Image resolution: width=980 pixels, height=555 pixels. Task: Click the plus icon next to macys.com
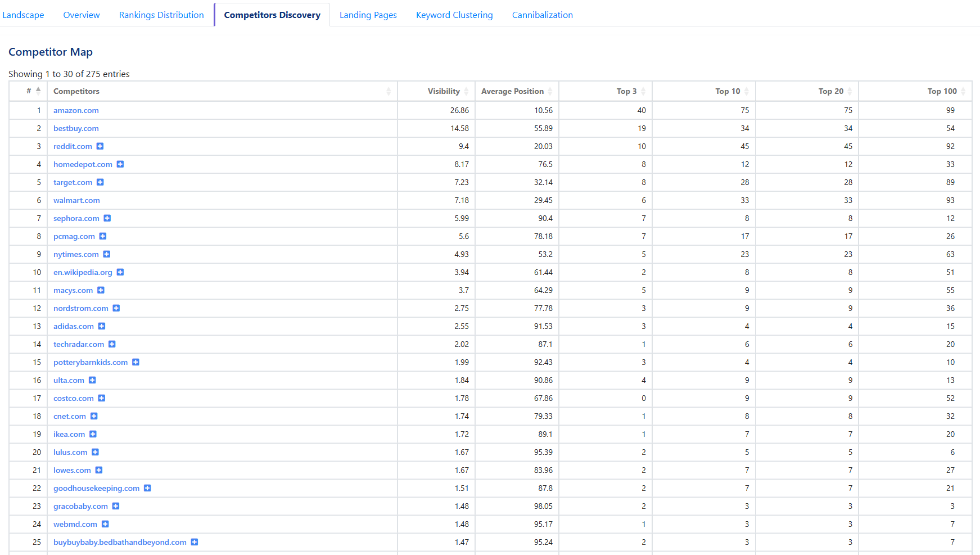click(x=101, y=290)
